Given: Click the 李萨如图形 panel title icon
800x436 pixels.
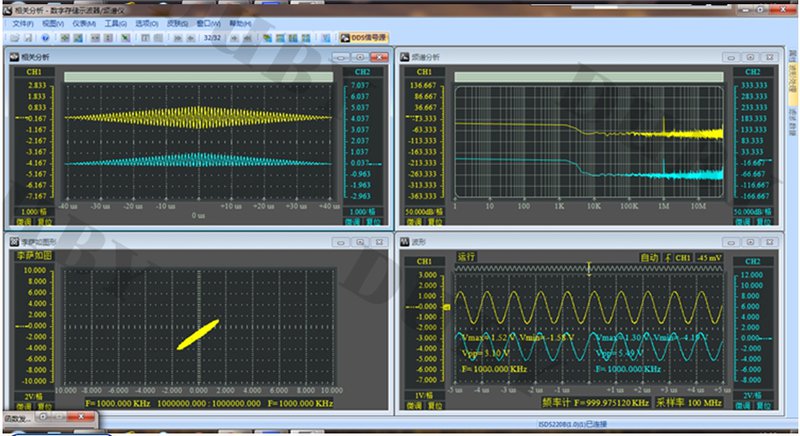Looking at the screenshot, I should point(14,242).
